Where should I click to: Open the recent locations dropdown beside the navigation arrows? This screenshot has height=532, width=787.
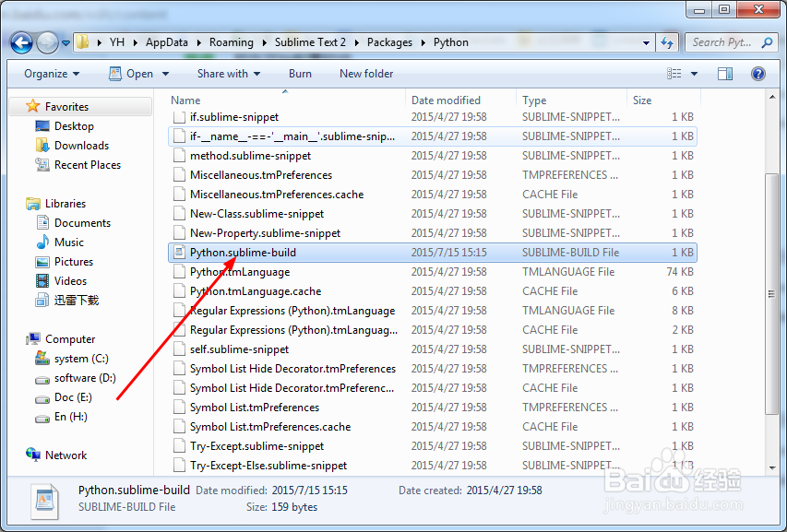(x=66, y=43)
